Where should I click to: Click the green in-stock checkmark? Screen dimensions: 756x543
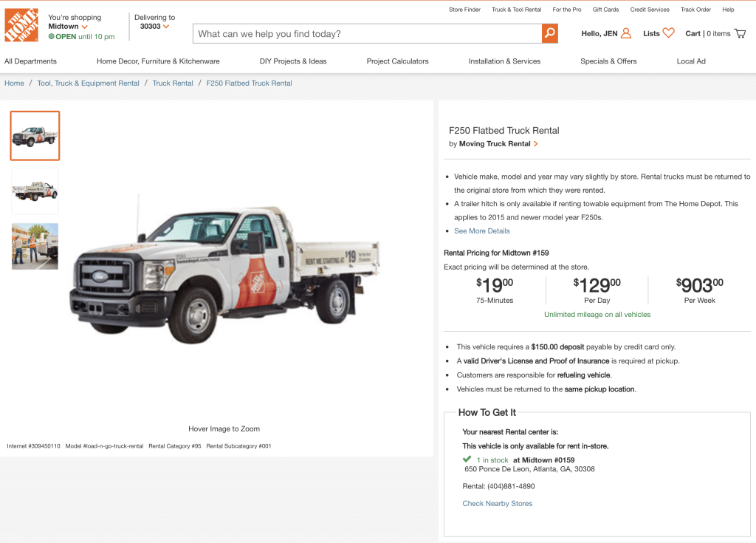click(x=467, y=460)
